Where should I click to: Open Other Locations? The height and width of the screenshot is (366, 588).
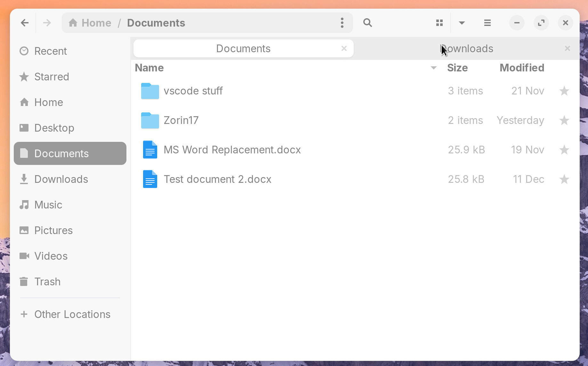click(72, 314)
